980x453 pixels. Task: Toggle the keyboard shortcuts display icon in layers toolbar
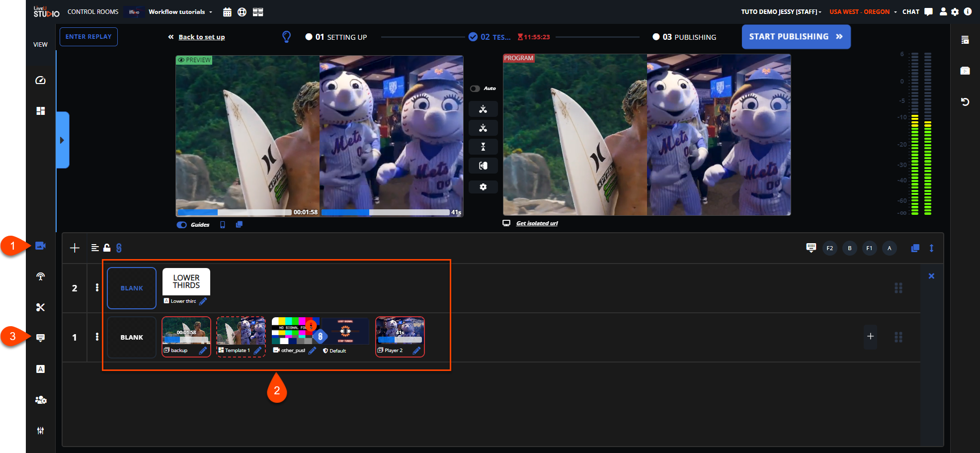(811, 248)
